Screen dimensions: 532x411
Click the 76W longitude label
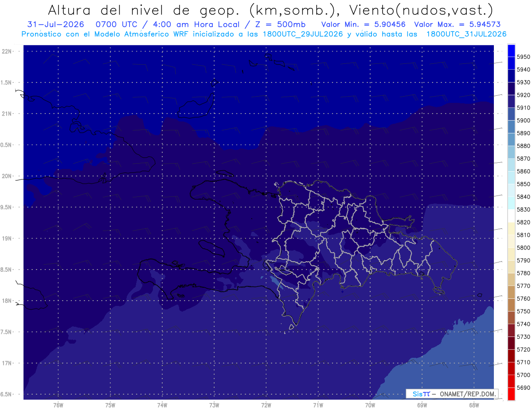coord(58,405)
